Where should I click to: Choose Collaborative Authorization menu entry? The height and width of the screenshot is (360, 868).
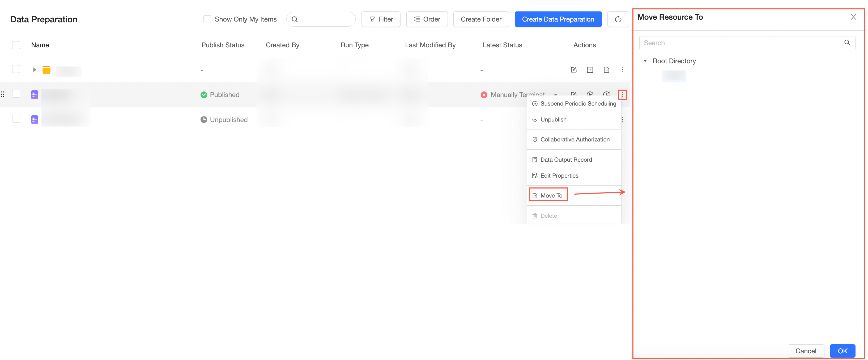click(x=574, y=139)
